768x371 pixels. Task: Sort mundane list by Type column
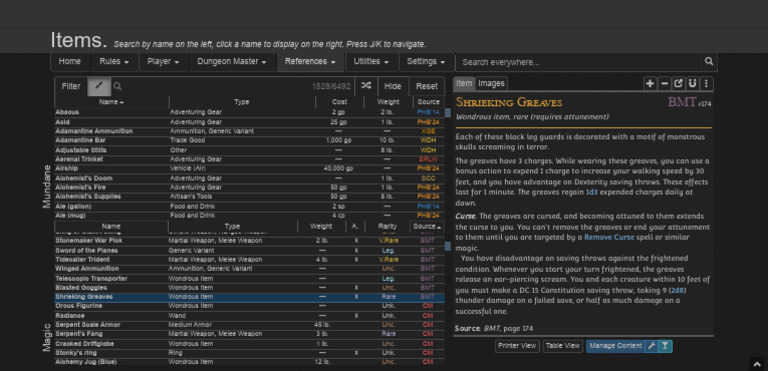click(242, 102)
